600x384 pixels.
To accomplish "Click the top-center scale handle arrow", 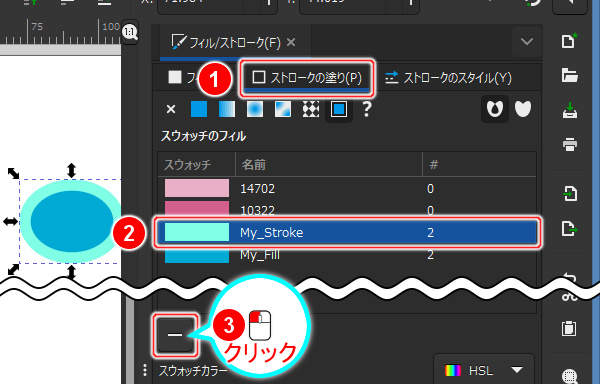I will tap(72, 170).
